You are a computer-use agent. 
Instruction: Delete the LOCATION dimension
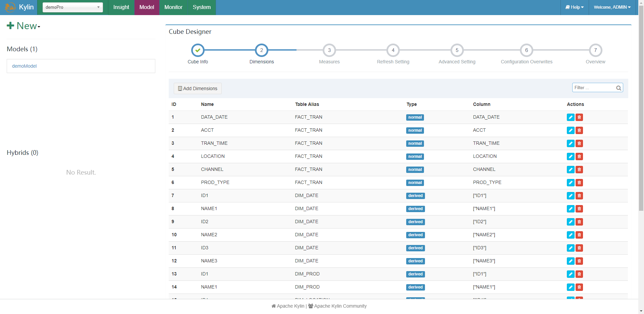click(579, 156)
